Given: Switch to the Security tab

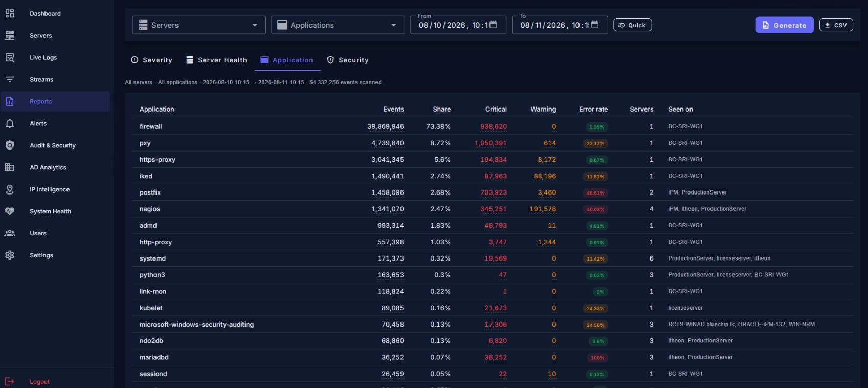Looking at the screenshot, I should [348, 60].
